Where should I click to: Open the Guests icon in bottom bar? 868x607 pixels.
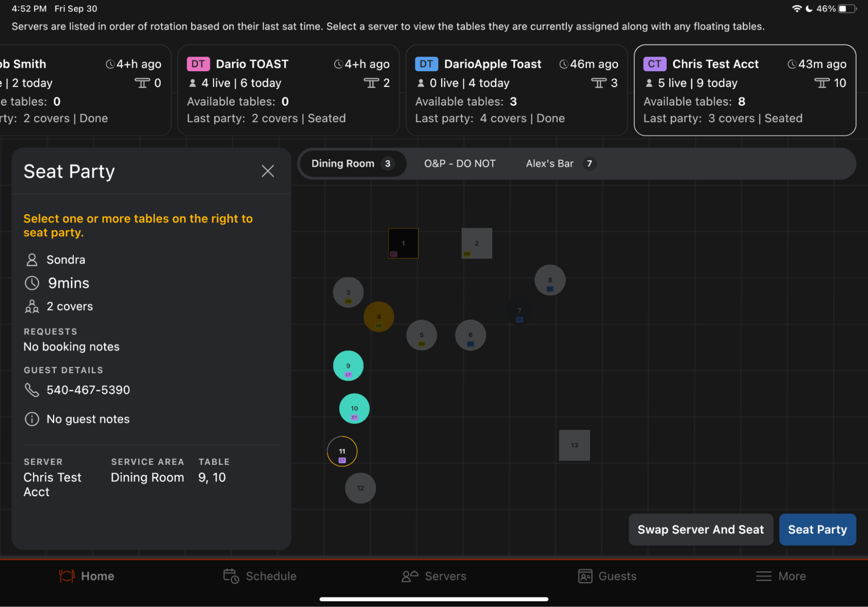pos(585,576)
